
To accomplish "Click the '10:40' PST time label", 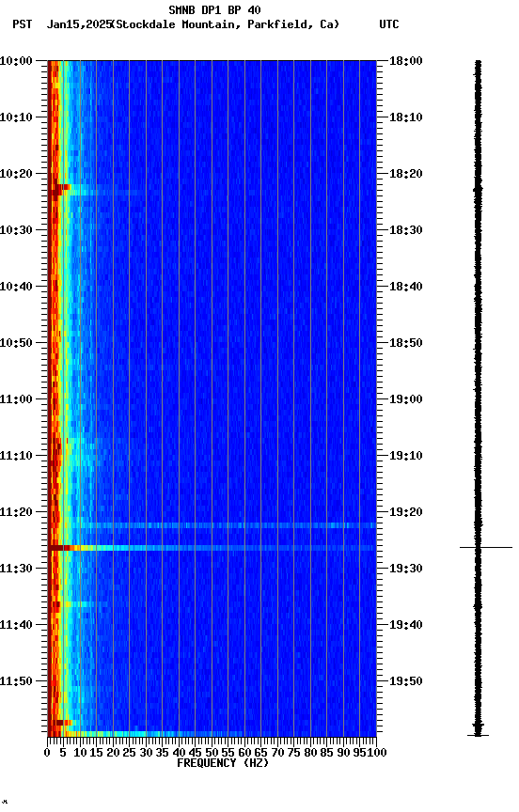I will click(16, 287).
